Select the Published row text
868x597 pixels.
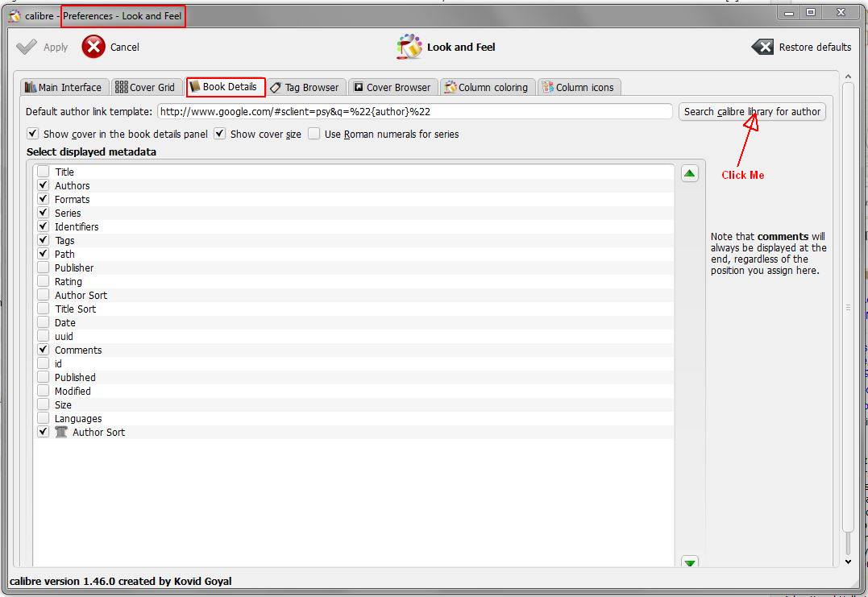pos(75,377)
